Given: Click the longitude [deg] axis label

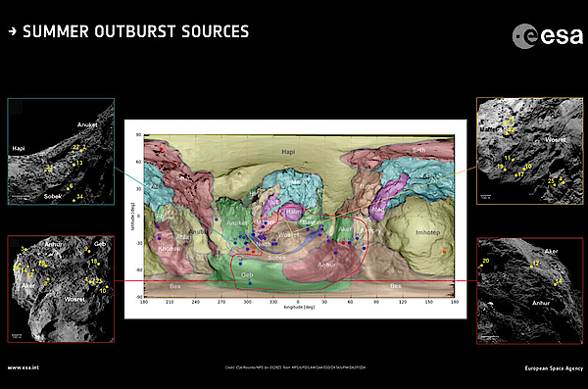Looking at the screenshot, I should click(299, 307).
